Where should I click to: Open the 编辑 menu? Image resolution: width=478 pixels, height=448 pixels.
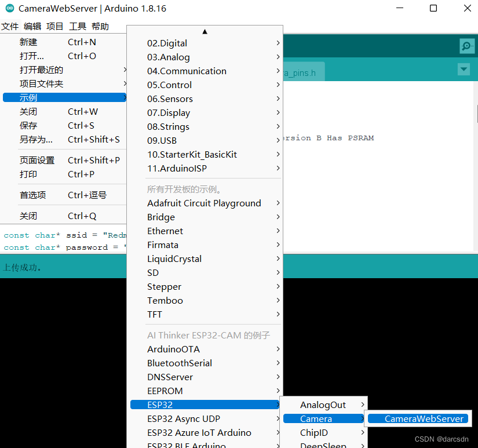pos(32,27)
